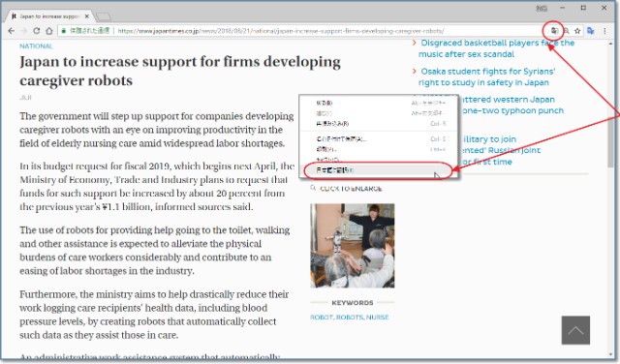This screenshot has height=364, width=620.
Task: Bookmark this page with the star icon
Action: point(577,31)
